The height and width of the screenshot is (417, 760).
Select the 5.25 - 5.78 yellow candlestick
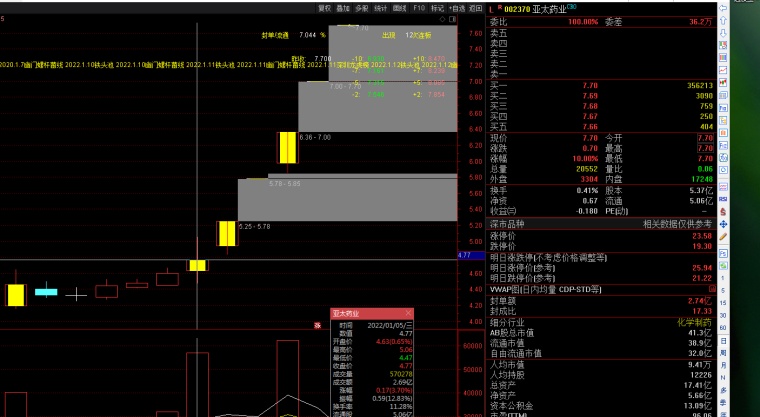click(227, 234)
